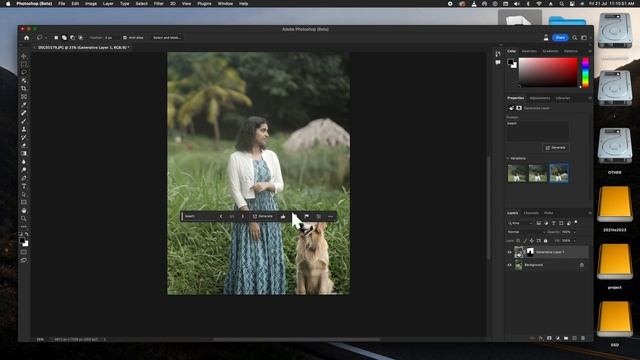The height and width of the screenshot is (360, 640).
Task: Enable Subtract from selection mode
Action: point(72,38)
